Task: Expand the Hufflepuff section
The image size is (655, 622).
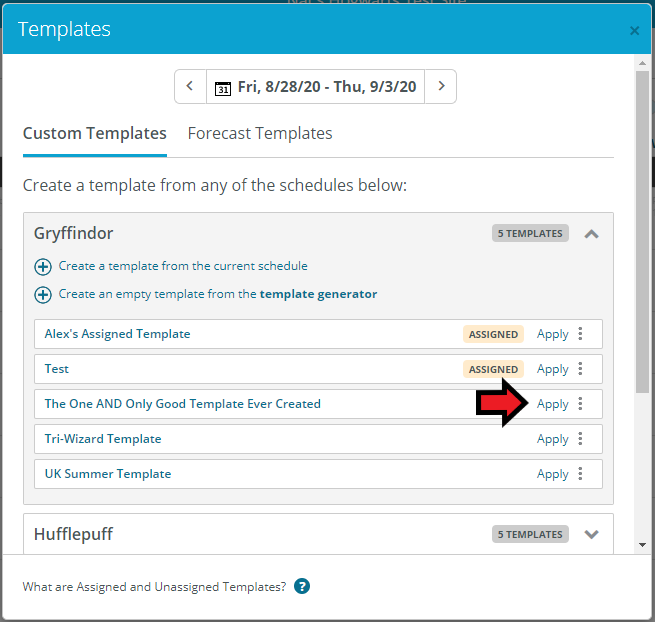Action: [x=591, y=534]
